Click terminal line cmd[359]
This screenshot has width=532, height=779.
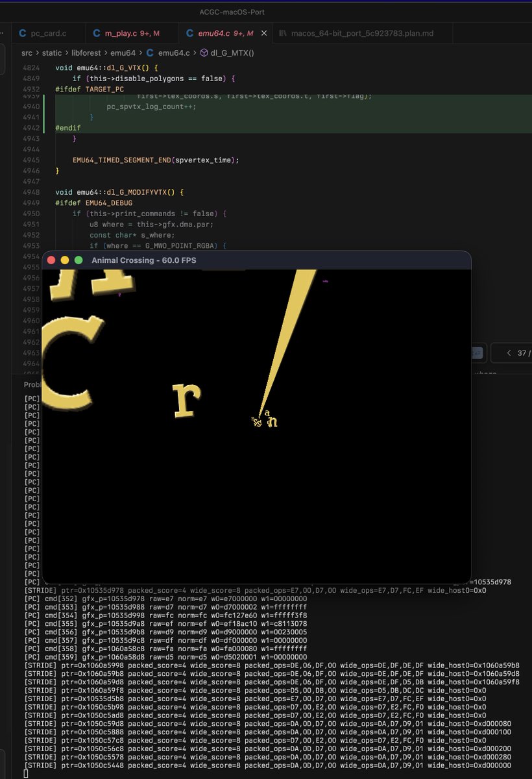165,658
